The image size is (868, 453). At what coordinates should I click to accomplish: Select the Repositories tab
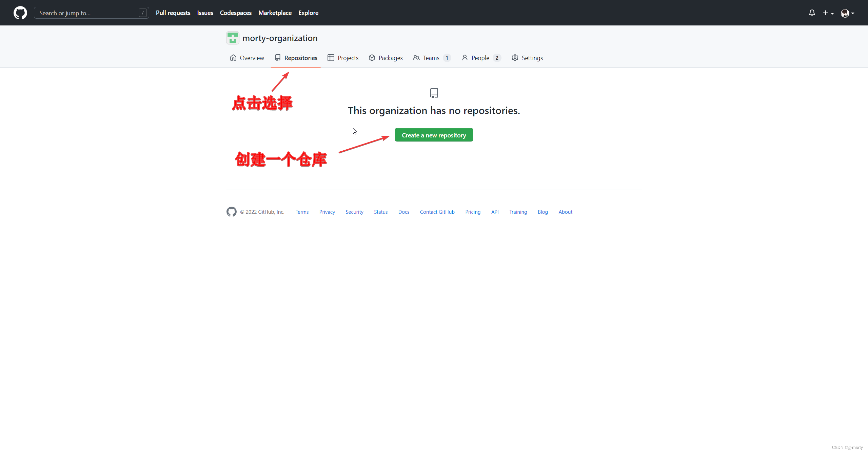[x=296, y=58]
